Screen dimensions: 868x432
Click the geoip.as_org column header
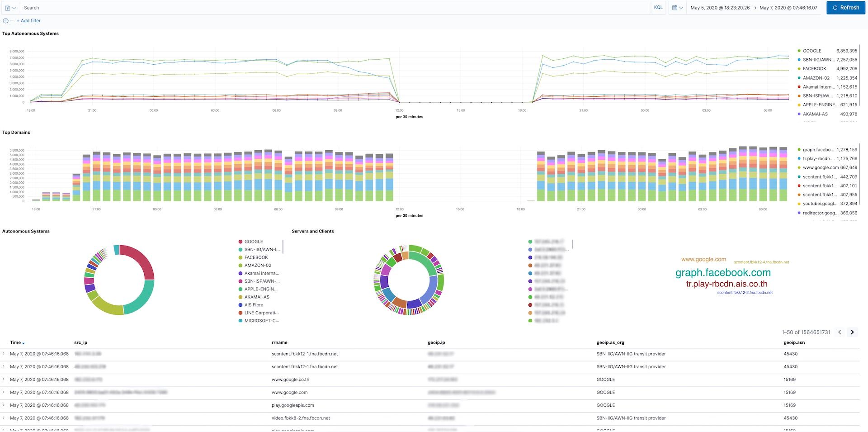(610, 342)
